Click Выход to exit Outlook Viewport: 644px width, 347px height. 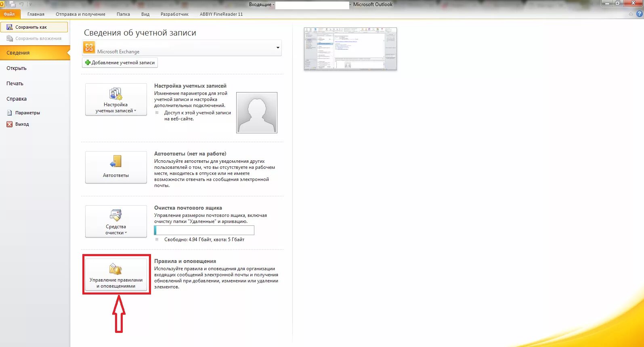(x=22, y=124)
